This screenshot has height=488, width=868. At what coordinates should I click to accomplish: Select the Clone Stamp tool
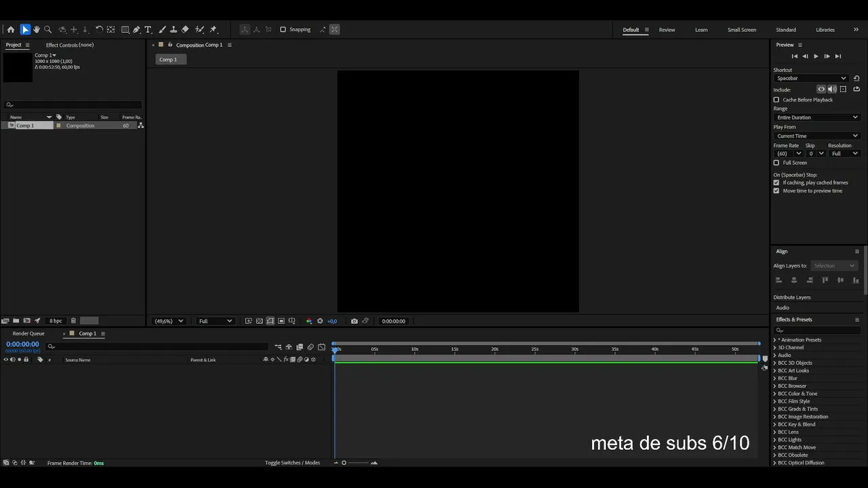[174, 29]
